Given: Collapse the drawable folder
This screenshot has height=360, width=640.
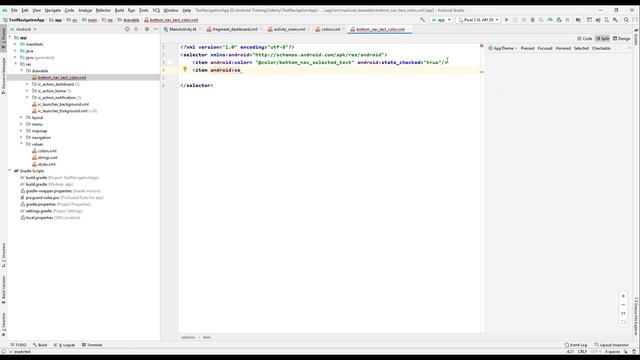Looking at the screenshot, I should [x=21, y=71].
